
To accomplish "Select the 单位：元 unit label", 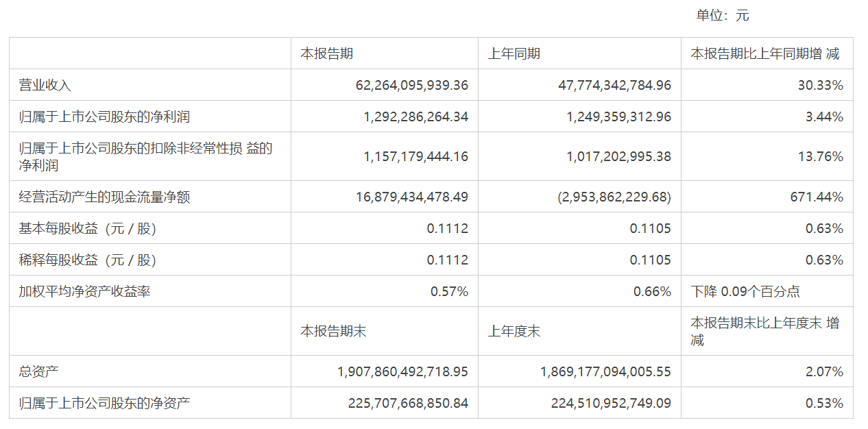I will coord(723,16).
